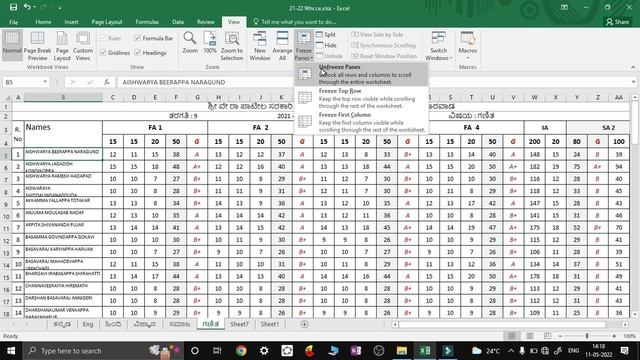Image resolution: width=640 pixels, height=360 pixels.
Task: Select column C header
Action: (x=113, y=97)
